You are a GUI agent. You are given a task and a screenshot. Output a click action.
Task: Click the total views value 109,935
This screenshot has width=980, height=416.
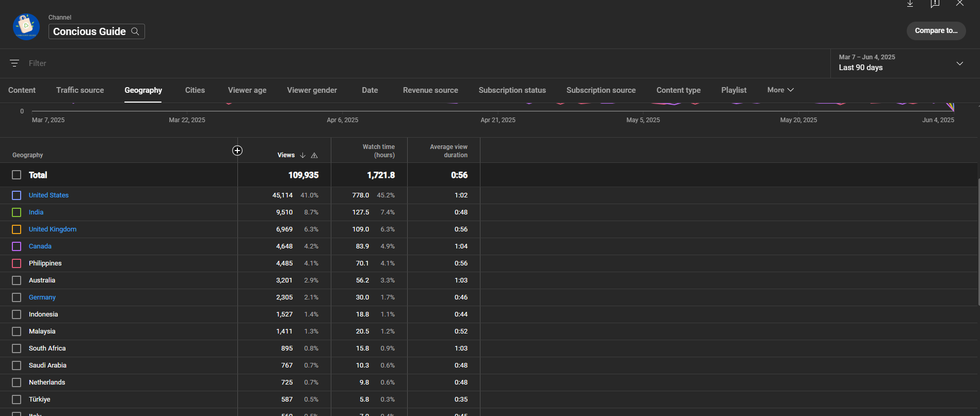303,175
